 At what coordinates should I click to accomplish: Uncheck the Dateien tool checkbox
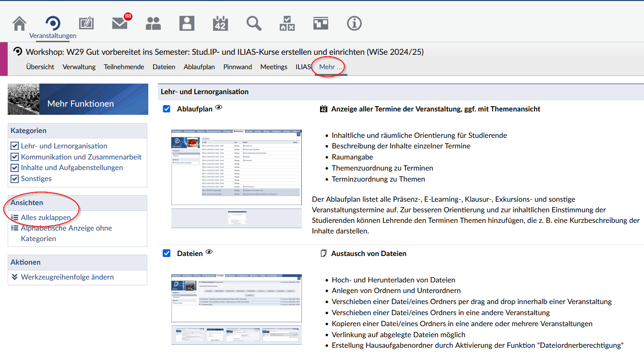(167, 253)
